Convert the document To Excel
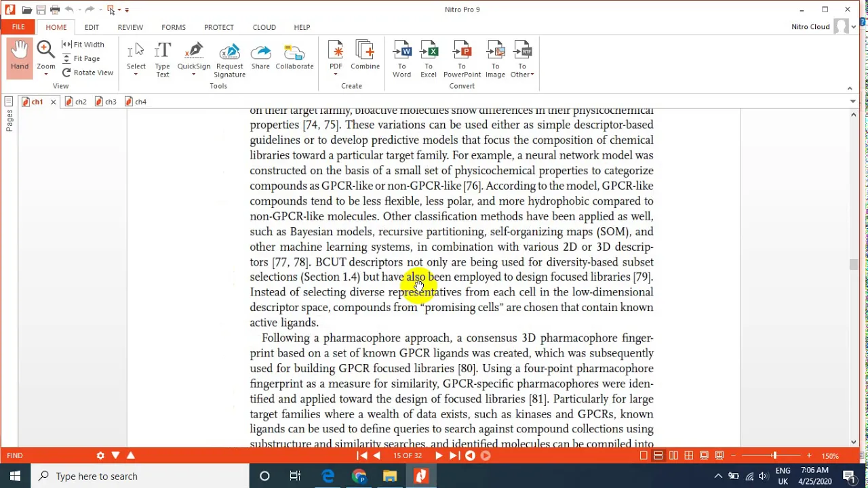868x488 pixels. tap(429, 60)
